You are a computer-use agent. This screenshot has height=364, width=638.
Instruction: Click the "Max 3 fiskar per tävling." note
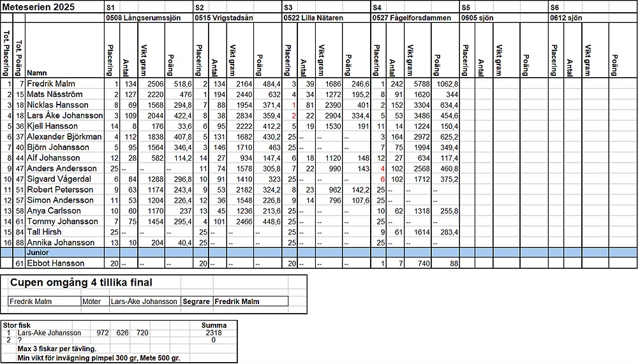pos(57,349)
